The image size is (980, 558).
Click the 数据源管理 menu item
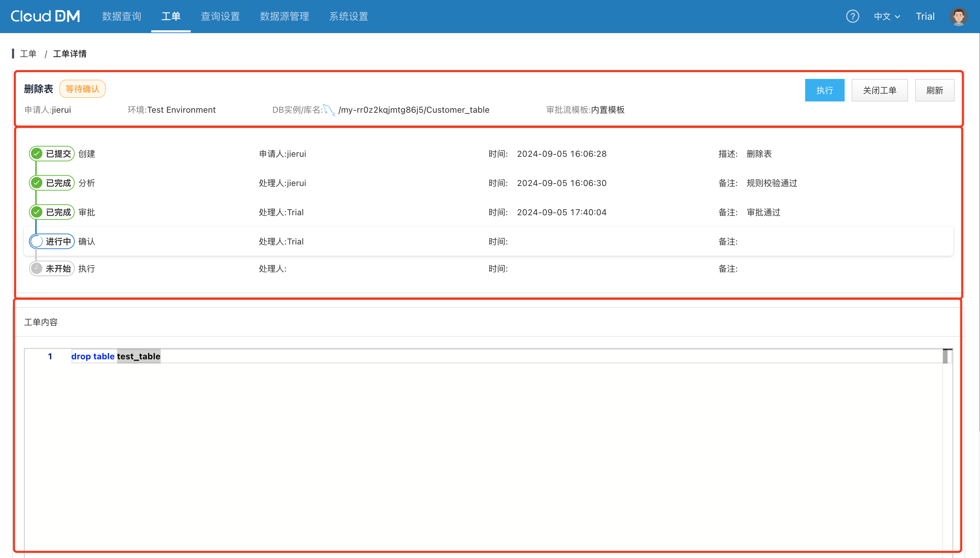click(283, 17)
